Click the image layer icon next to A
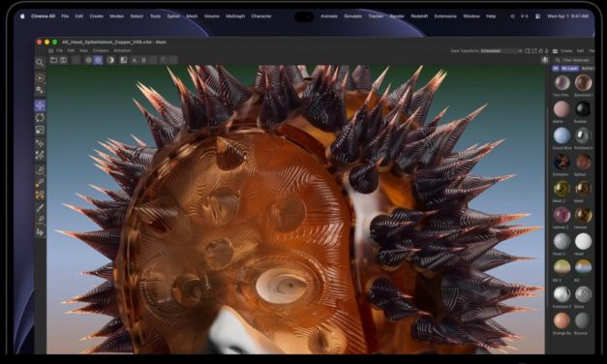The width and height of the screenshot is (607, 364). (124, 60)
